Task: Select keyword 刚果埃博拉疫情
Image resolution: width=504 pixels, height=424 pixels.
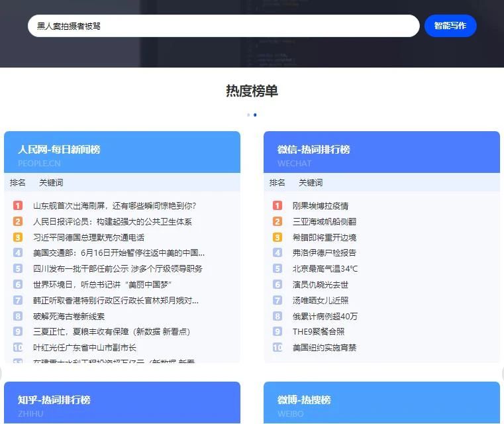Action: click(x=321, y=205)
